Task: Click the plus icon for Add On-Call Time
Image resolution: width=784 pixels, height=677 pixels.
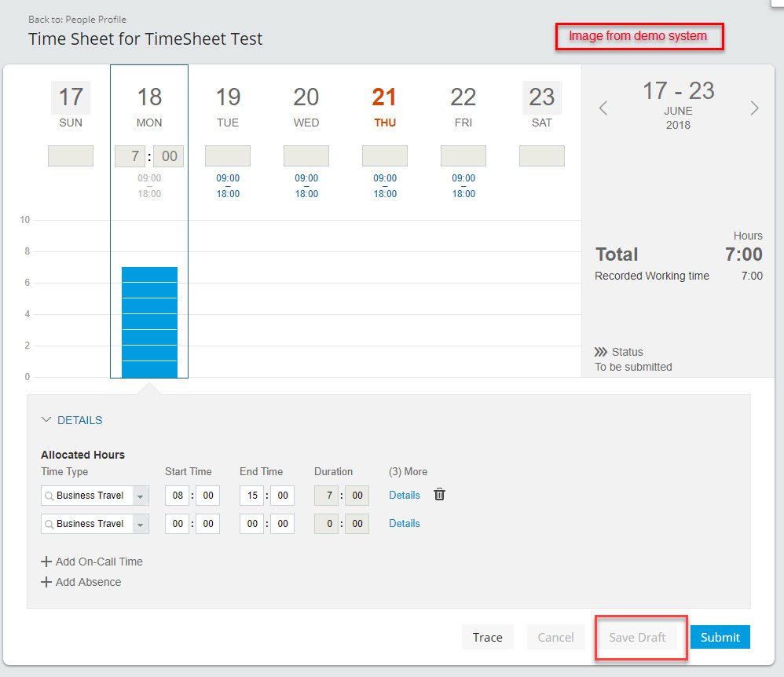Action: [46, 562]
